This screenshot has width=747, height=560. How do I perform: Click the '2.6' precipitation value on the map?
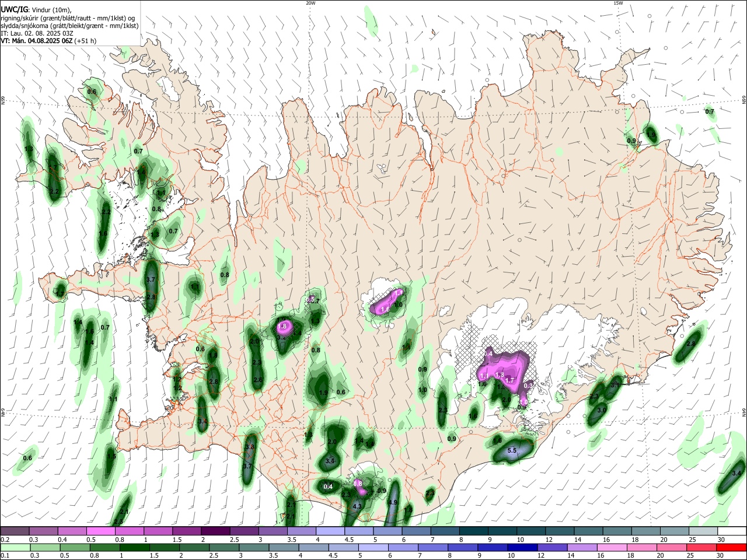point(257,380)
